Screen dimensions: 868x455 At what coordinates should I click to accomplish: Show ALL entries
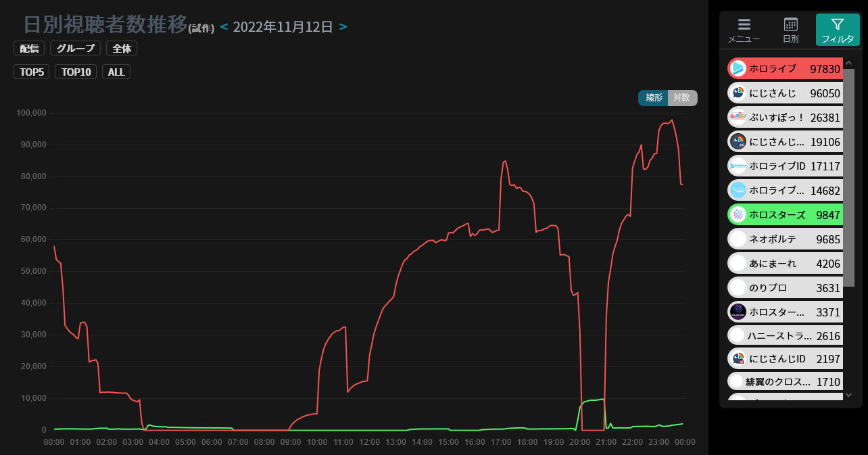click(x=116, y=72)
